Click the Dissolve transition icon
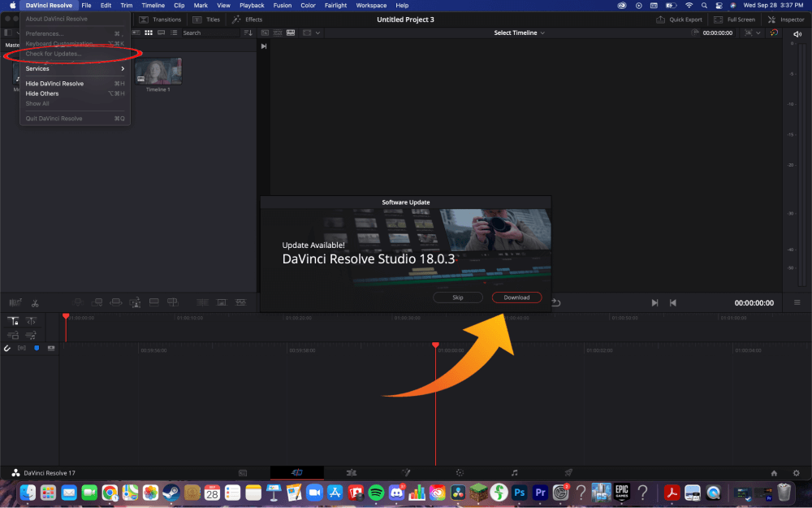 221,302
